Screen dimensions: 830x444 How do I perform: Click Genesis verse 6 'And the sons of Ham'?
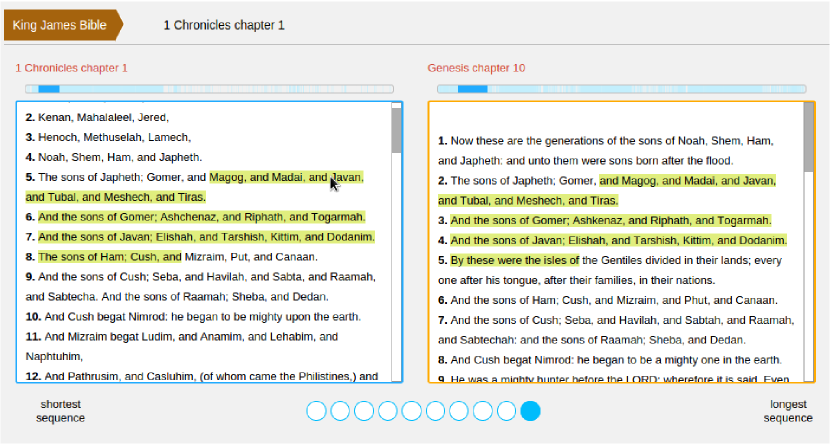[608, 300]
